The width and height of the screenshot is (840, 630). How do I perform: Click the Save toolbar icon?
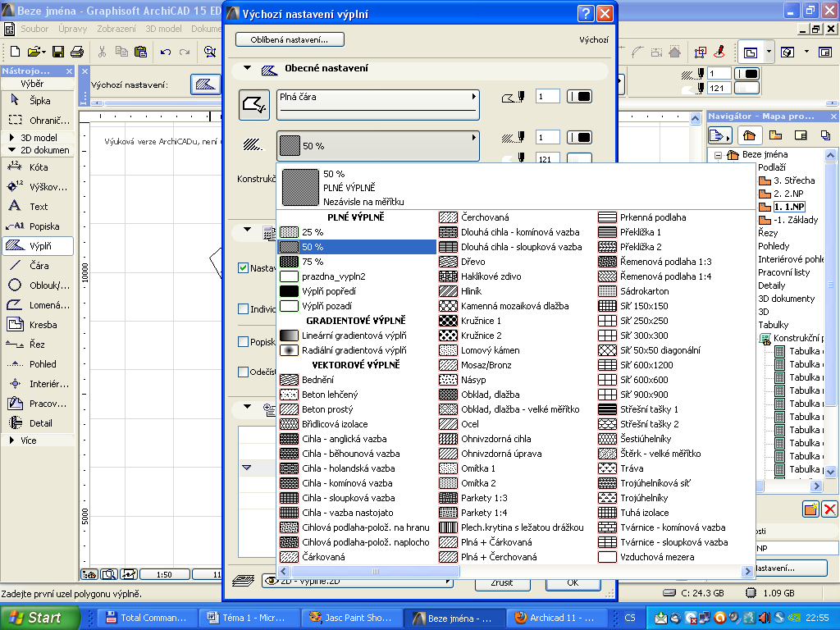tap(58, 52)
